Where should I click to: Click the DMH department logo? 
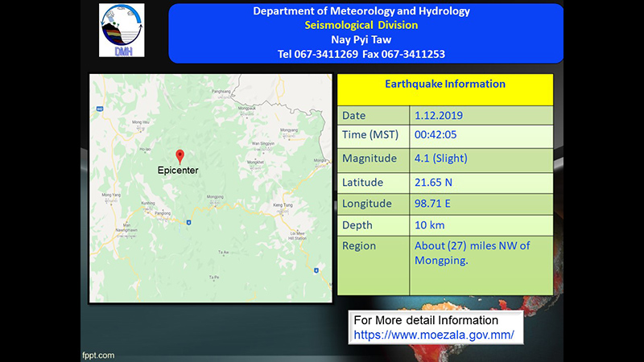[x=122, y=30]
